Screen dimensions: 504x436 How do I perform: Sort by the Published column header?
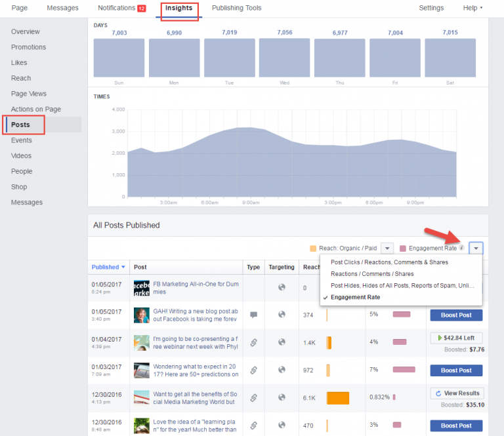coord(108,267)
